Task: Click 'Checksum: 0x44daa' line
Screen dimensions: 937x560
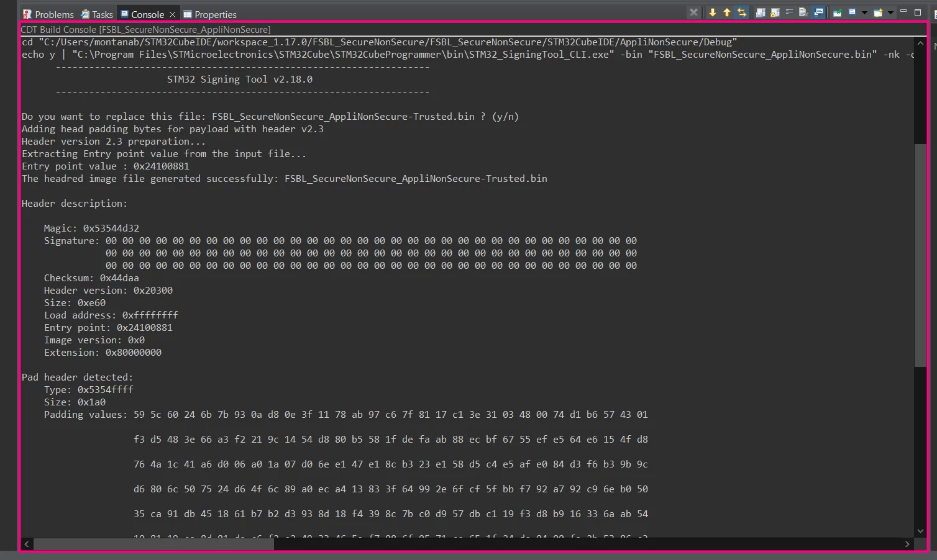Action: coord(91,278)
